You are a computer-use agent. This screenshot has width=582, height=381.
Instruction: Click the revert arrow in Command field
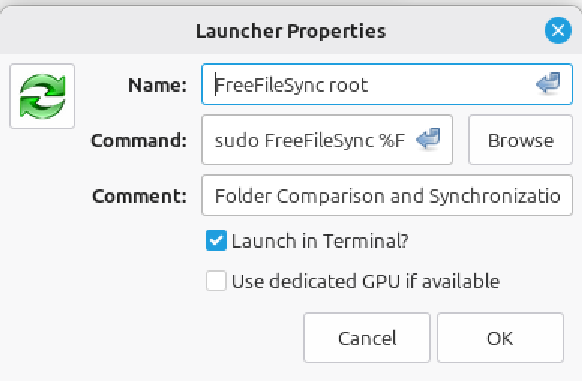[428, 139]
